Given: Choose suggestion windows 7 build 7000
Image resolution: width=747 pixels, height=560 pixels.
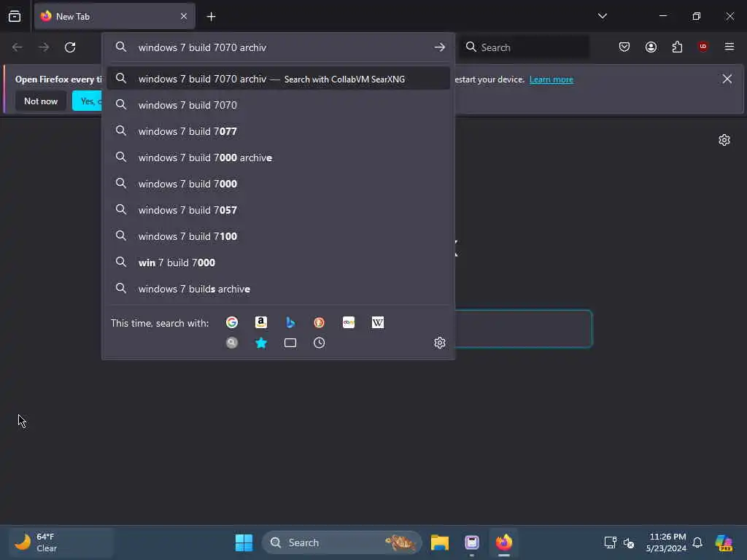Looking at the screenshot, I should 278,183.
